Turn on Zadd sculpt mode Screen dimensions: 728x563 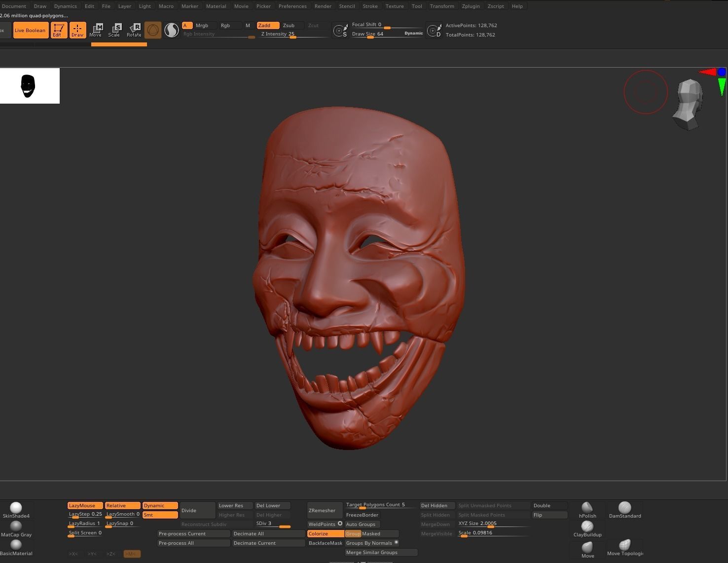(268, 25)
